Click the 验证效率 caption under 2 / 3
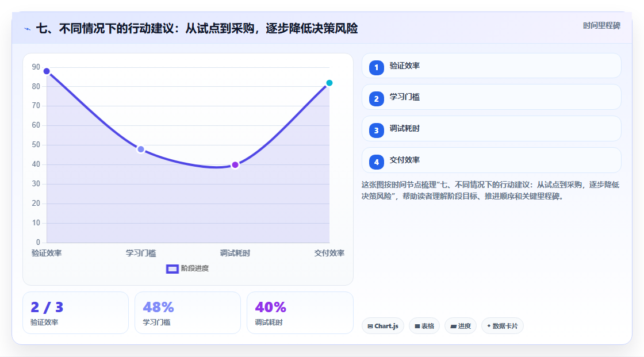 coord(44,323)
